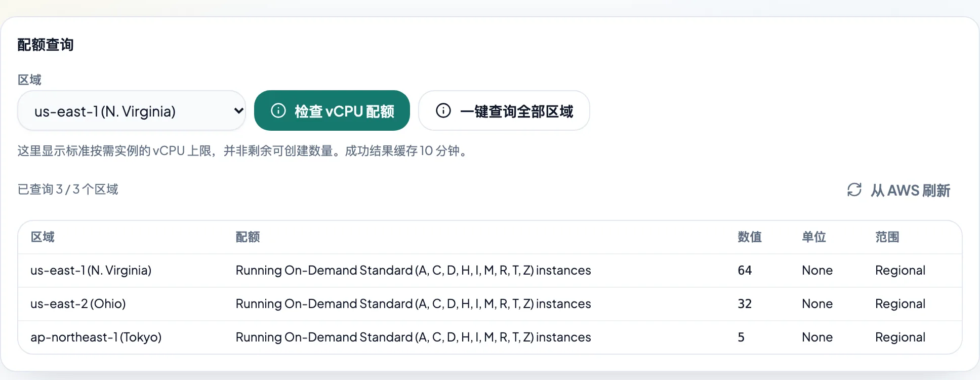Click Regional in the us-east-1 row
The height and width of the screenshot is (380, 980).
901,270
